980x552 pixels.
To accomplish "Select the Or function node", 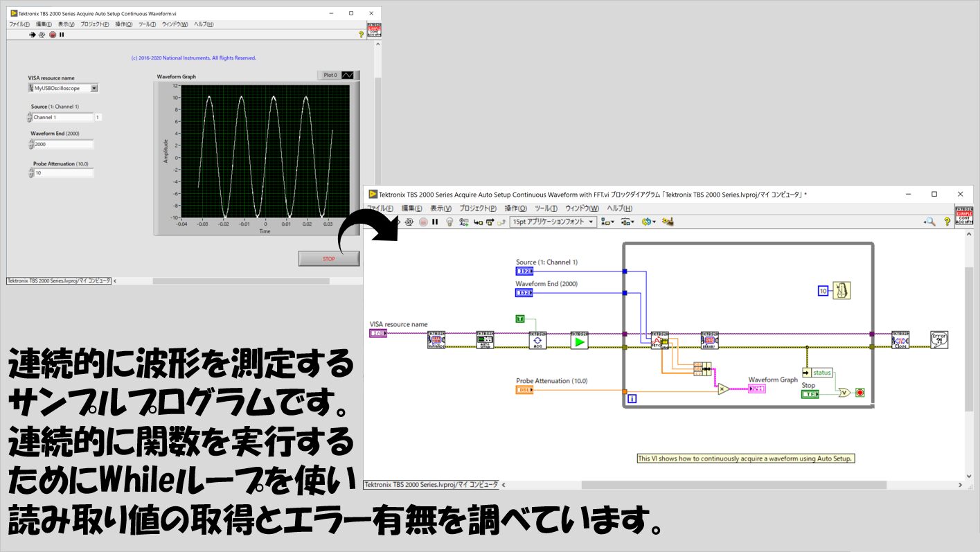I will [x=844, y=393].
